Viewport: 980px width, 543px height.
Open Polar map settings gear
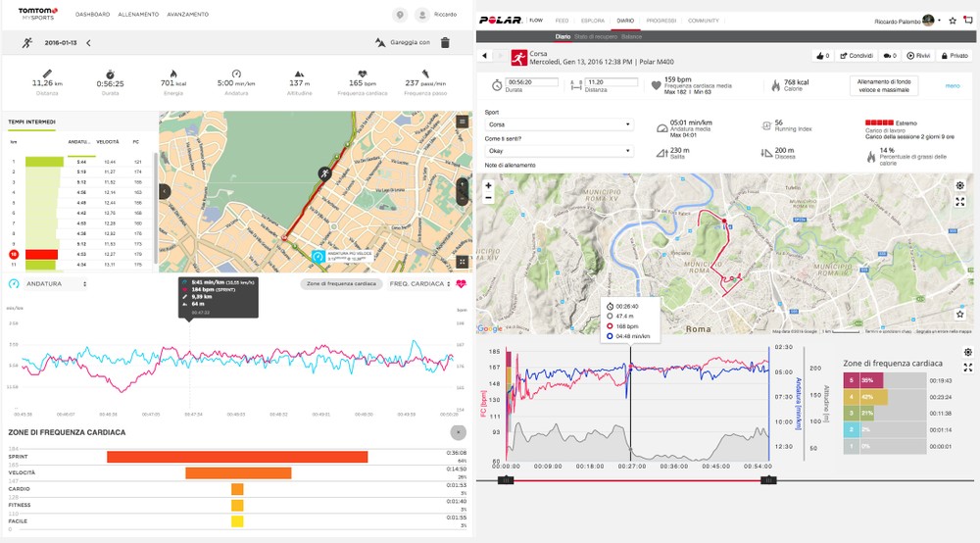(x=960, y=184)
